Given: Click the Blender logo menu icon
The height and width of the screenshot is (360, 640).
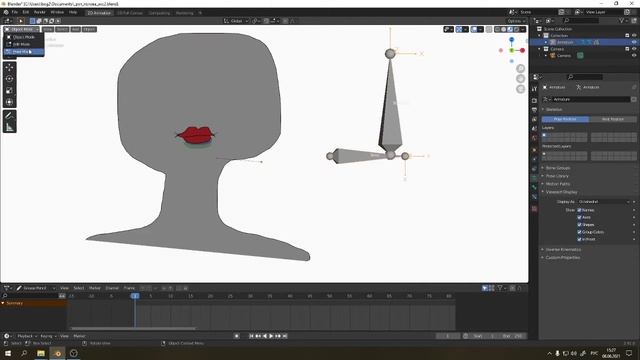Looking at the screenshot, I should click(6, 12).
